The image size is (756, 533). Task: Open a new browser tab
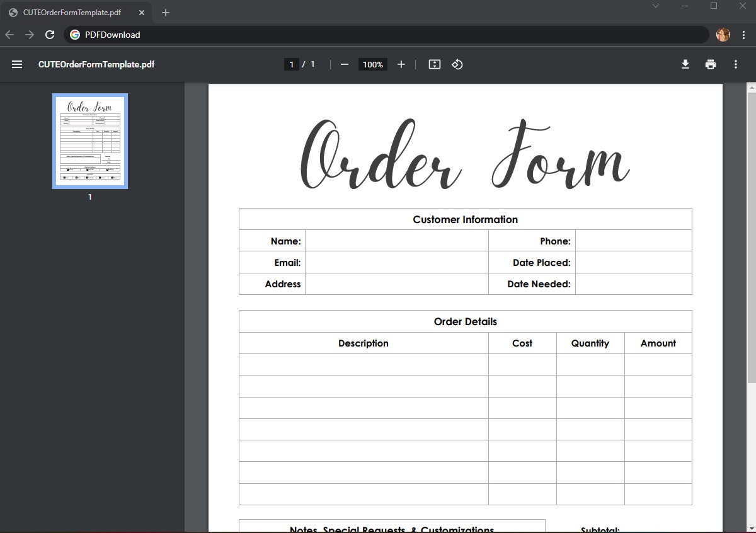point(165,12)
